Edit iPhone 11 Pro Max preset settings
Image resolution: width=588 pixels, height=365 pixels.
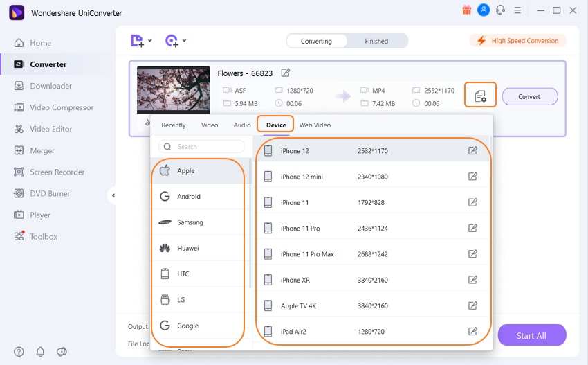[x=472, y=254]
